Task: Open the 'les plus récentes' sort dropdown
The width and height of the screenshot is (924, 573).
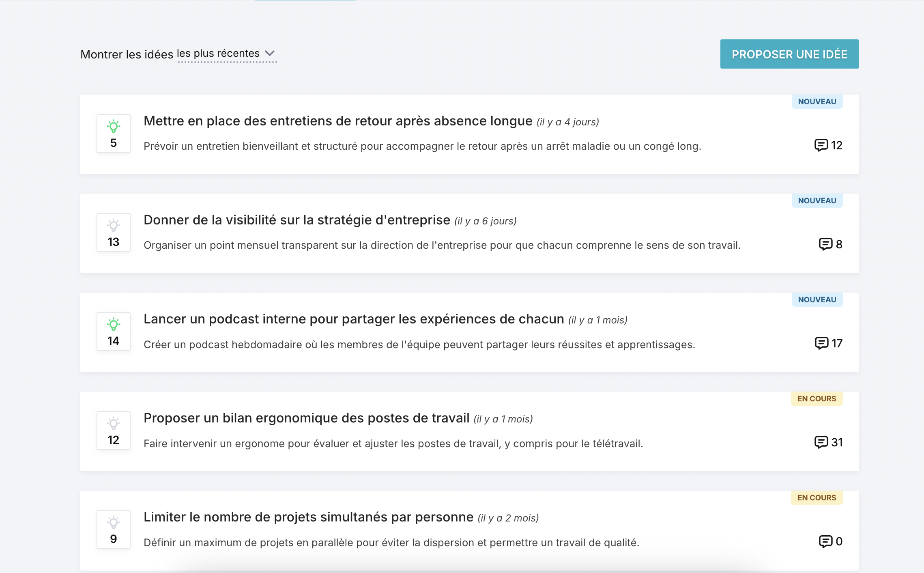Action: point(218,54)
